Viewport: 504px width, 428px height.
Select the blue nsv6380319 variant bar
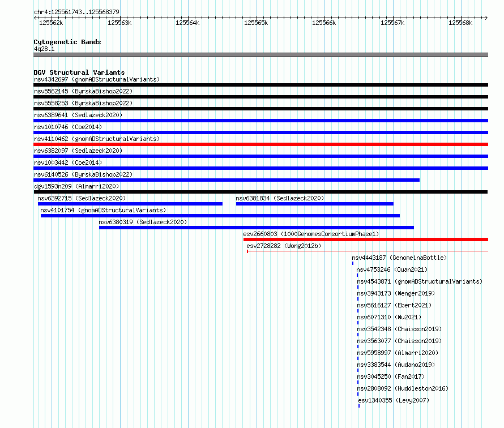point(257,228)
